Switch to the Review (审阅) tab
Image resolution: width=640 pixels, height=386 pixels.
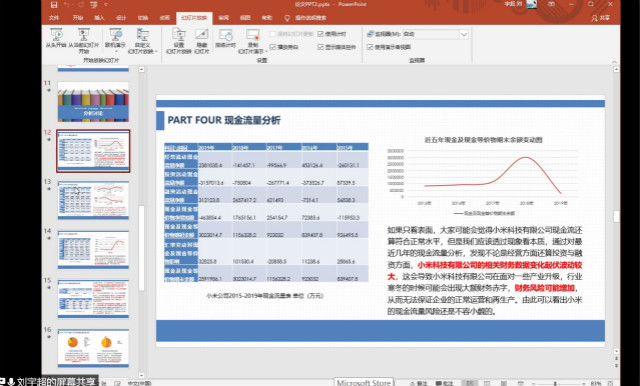tap(223, 18)
